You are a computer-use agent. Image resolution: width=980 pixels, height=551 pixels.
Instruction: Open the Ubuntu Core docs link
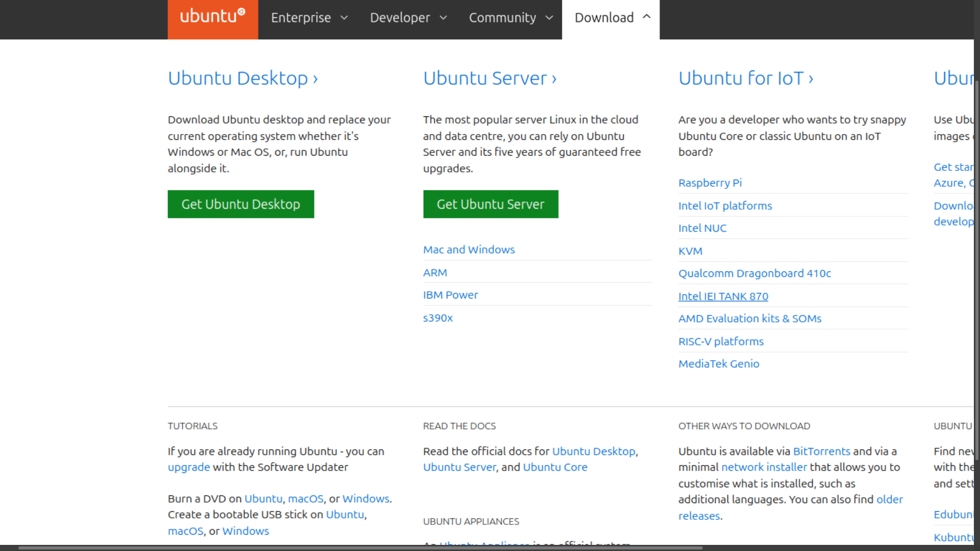[x=555, y=467]
